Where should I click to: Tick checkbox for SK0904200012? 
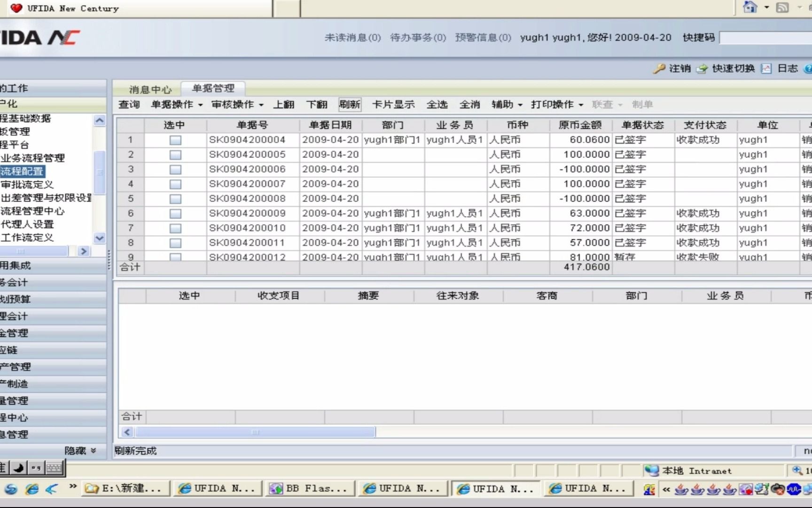(x=175, y=257)
